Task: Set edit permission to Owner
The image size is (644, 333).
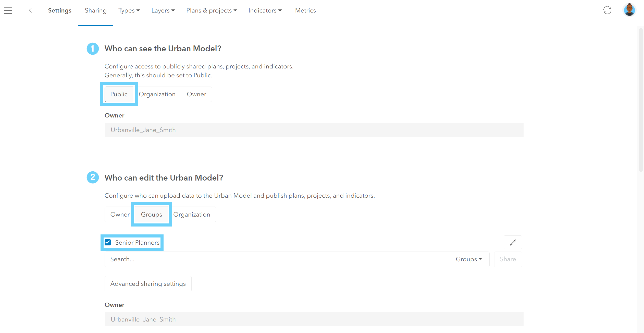Action: click(120, 215)
